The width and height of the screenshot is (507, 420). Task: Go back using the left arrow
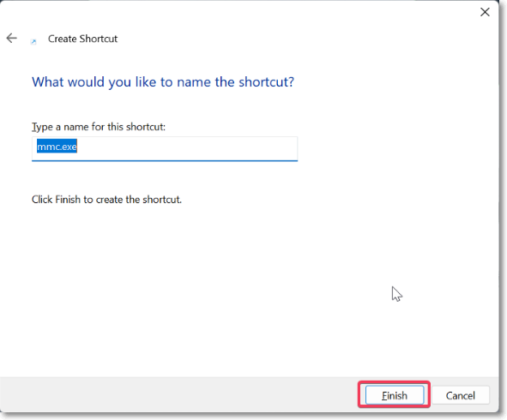pos(12,38)
